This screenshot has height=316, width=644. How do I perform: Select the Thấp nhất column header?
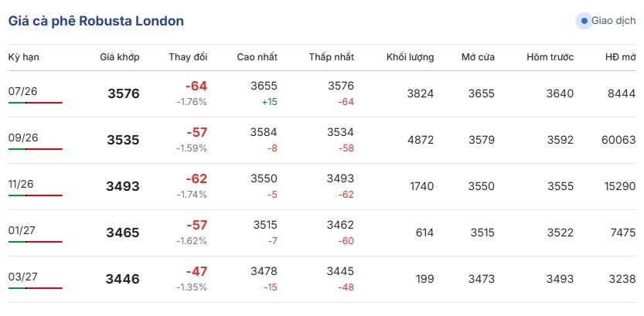click(x=332, y=57)
